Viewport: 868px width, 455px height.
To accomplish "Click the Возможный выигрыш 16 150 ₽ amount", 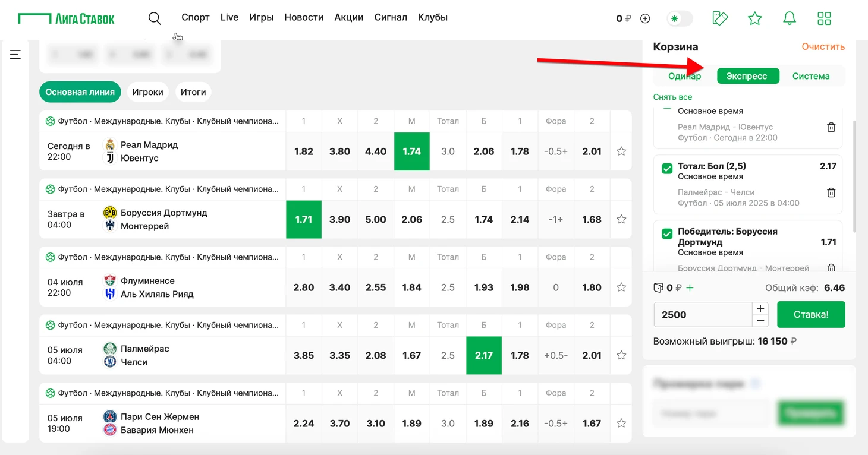I will click(x=777, y=342).
